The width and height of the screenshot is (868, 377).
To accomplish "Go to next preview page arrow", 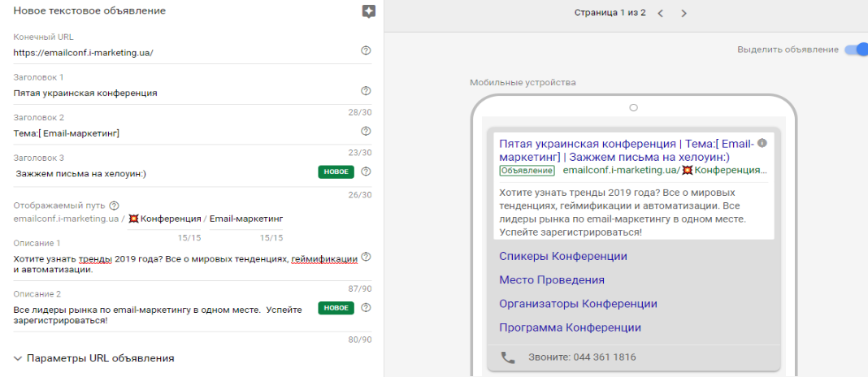I will point(684,13).
